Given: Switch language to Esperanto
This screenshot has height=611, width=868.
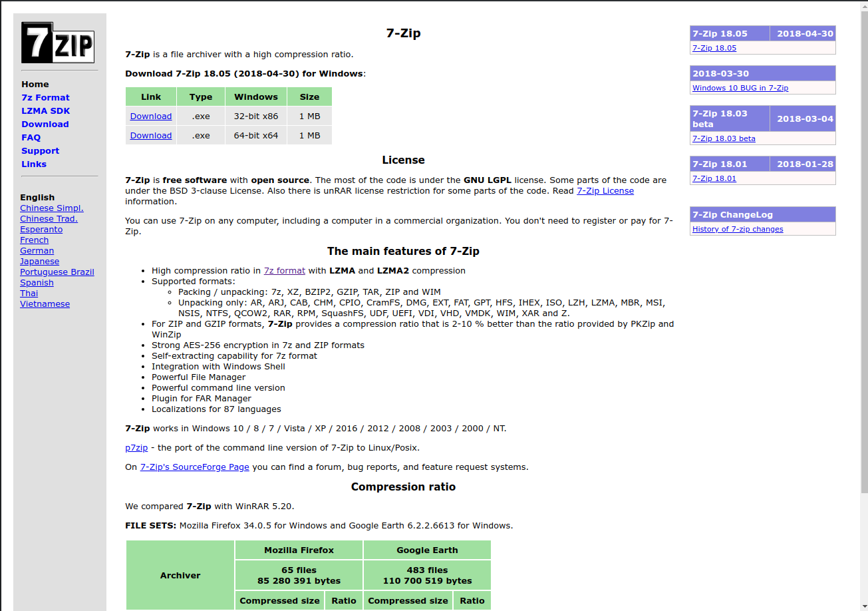Looking at the screenshot, I should click(41, 230).
